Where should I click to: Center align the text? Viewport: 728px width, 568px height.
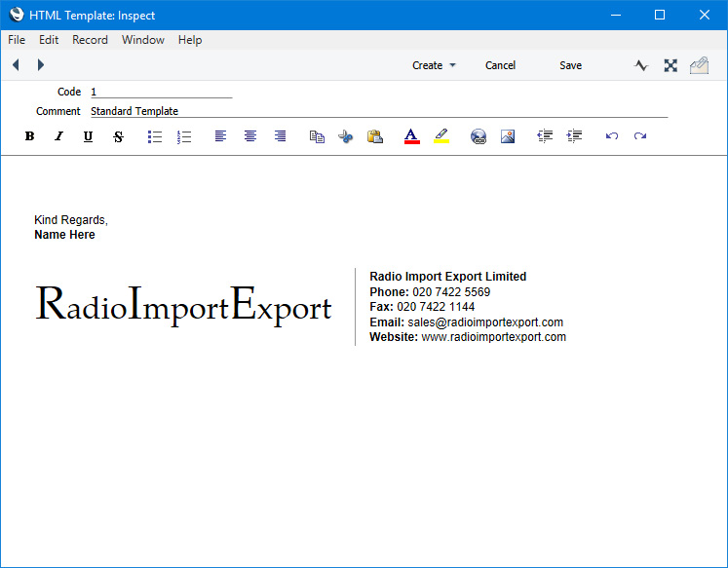pyautogui.click(x=250, y=136)
